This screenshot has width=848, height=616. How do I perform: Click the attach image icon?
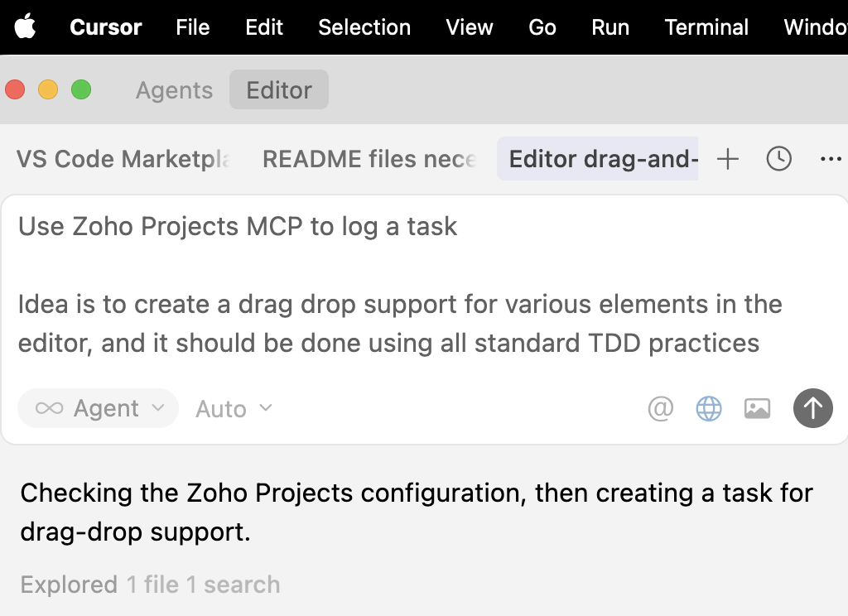757,408
